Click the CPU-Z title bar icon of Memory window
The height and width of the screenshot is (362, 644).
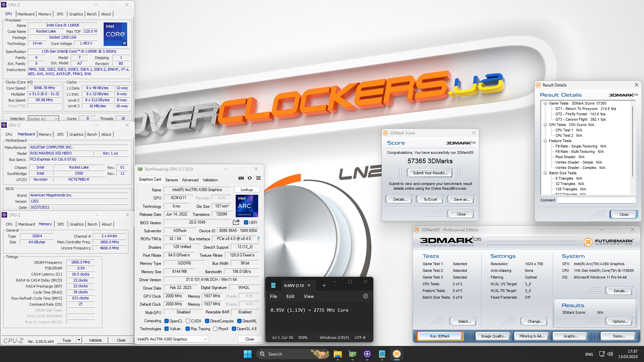(4, 215)
